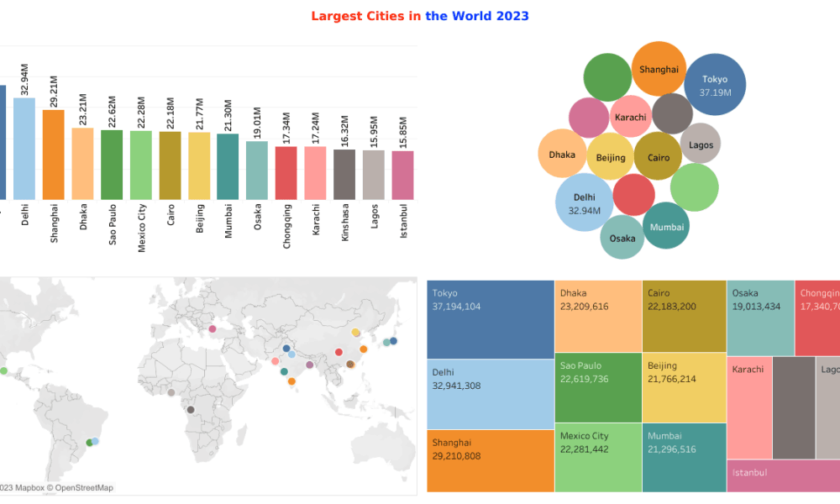840x504 pixels.
Task: Select the Mumbai bubble in bubble chart
Action: pyautogui.click(x=667, y=226)
